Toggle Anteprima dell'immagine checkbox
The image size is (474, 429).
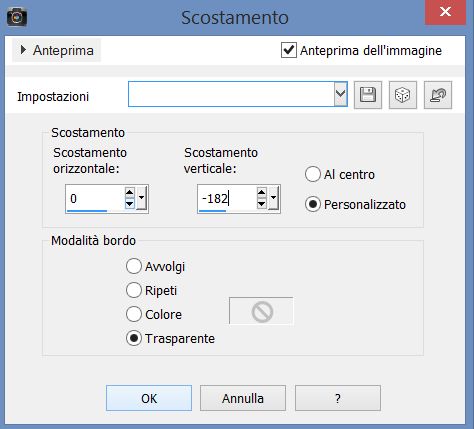coord(289,50)
